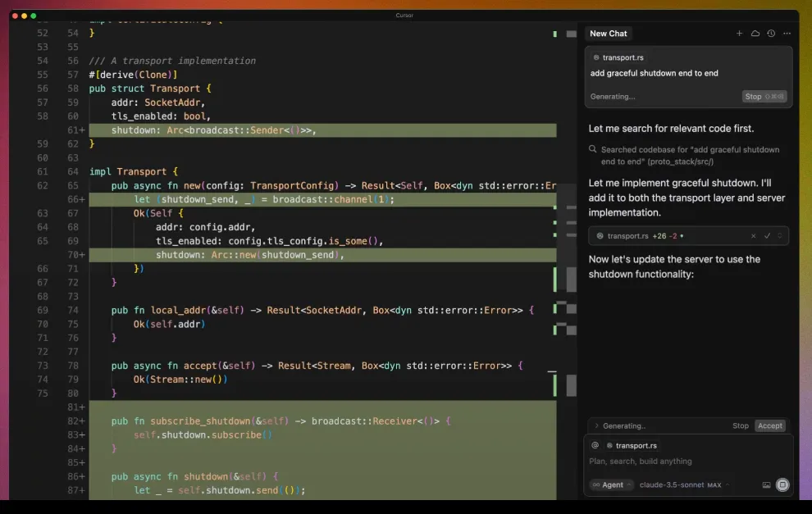Show chat history via the clock icon

pos(771,33)
